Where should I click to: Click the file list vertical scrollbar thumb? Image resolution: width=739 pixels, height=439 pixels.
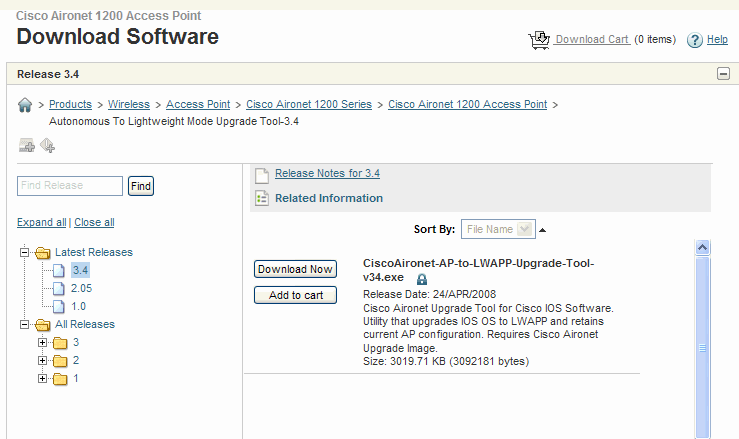(702, 348)
